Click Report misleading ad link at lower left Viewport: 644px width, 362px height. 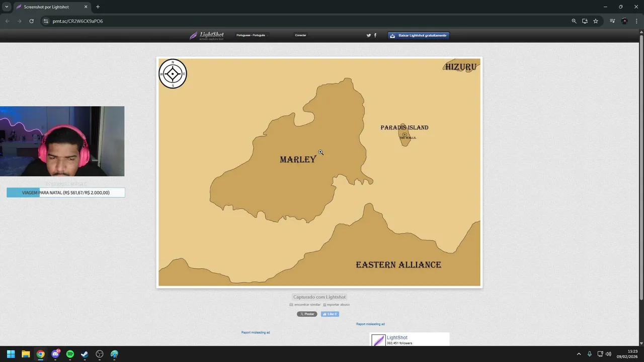[x=256, y=332]
